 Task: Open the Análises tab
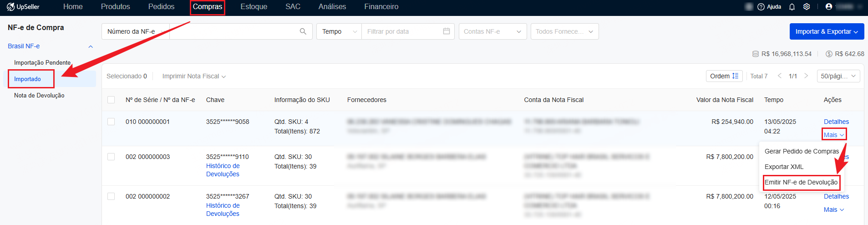(332, 7)
